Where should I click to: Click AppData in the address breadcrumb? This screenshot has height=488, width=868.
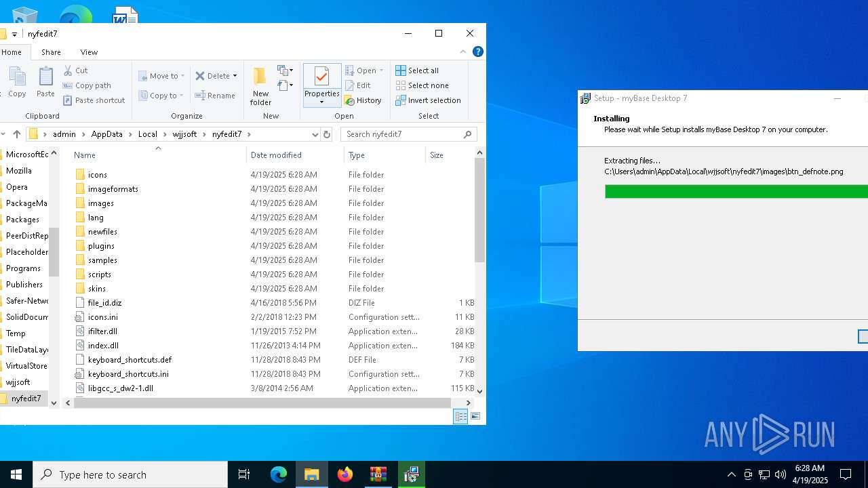tap(107, 134)
